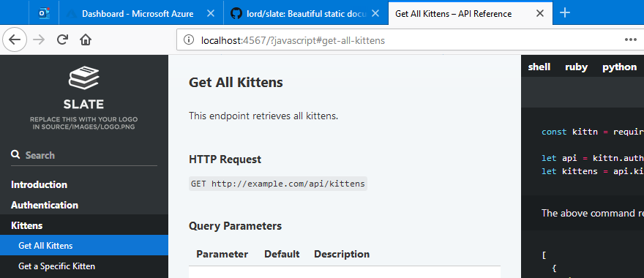Reload the page with the refresh icon
Screen dimensions: 644x278
[x=62, y=40]
